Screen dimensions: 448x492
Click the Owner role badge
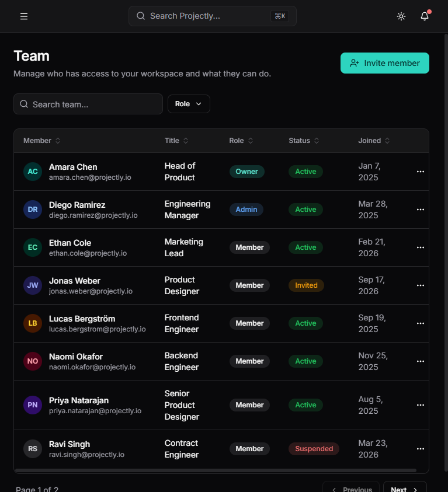[x=246, y=172]
